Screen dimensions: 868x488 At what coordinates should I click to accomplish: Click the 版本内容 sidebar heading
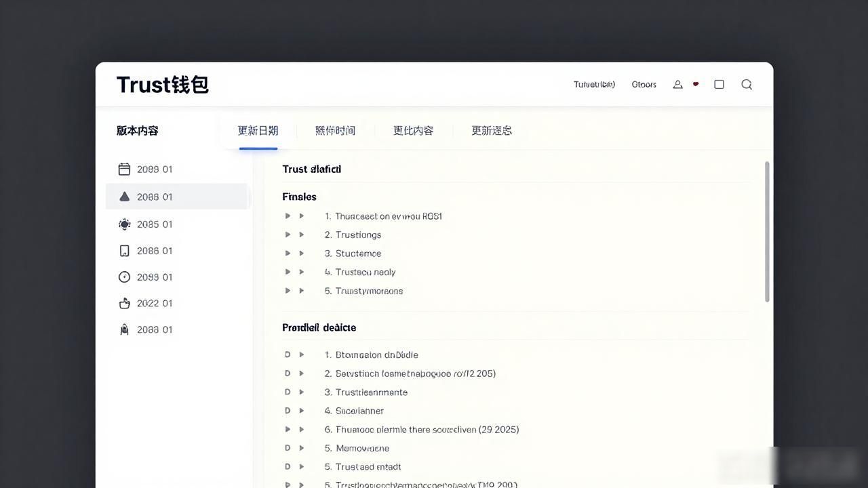point(137,131)
